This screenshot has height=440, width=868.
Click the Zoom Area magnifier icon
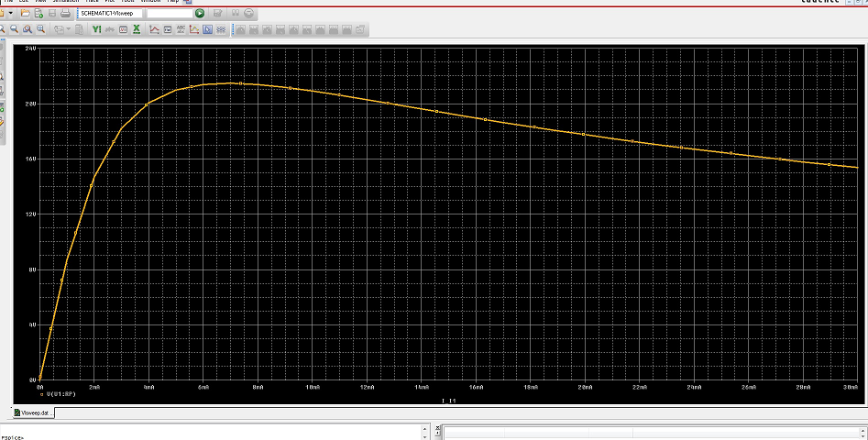point(27,29)
